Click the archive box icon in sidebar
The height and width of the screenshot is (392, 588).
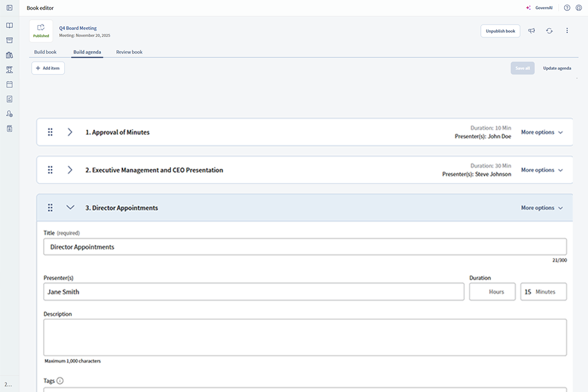[x=9, y=40]
